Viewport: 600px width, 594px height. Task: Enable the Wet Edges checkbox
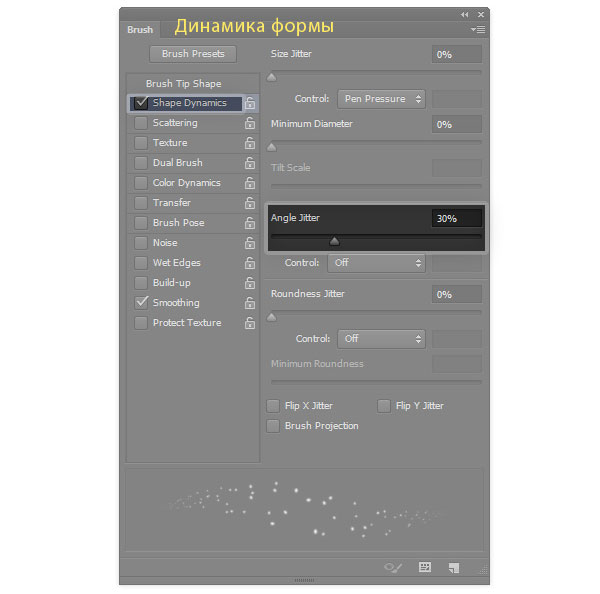141,263
